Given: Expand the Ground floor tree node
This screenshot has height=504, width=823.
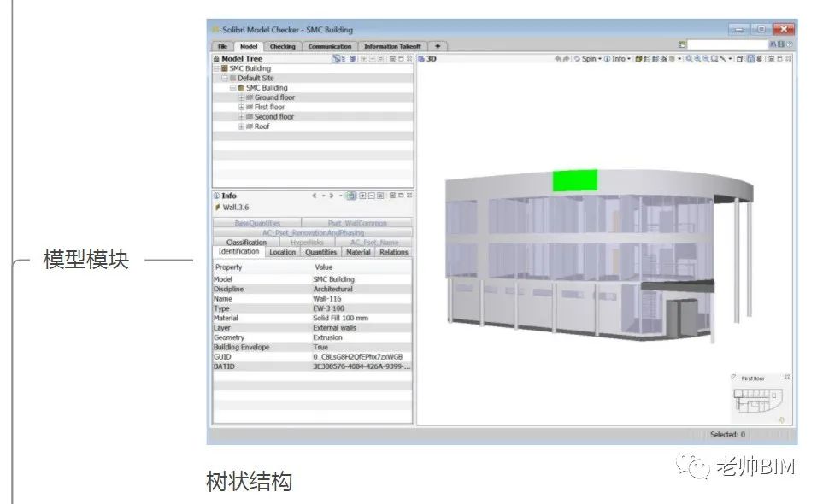Looking at the screenshot, I should 242,97.
